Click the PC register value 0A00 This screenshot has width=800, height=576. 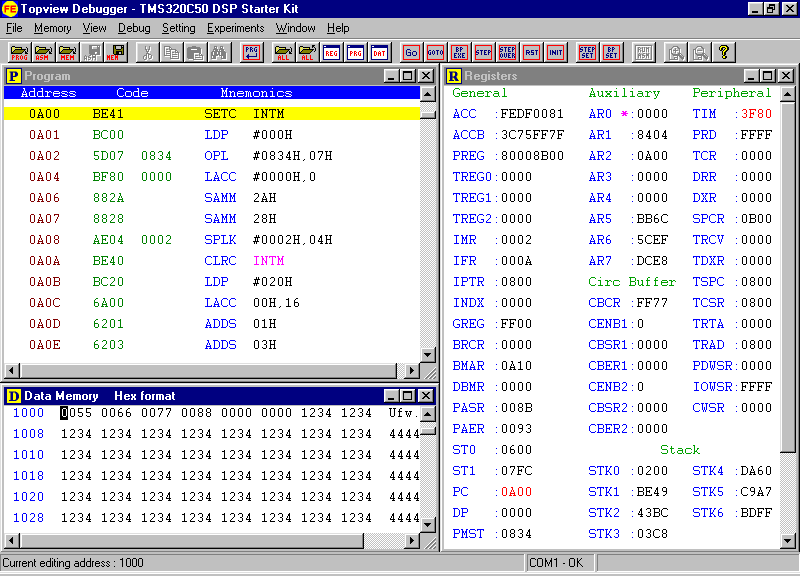(x=516, y=492)
